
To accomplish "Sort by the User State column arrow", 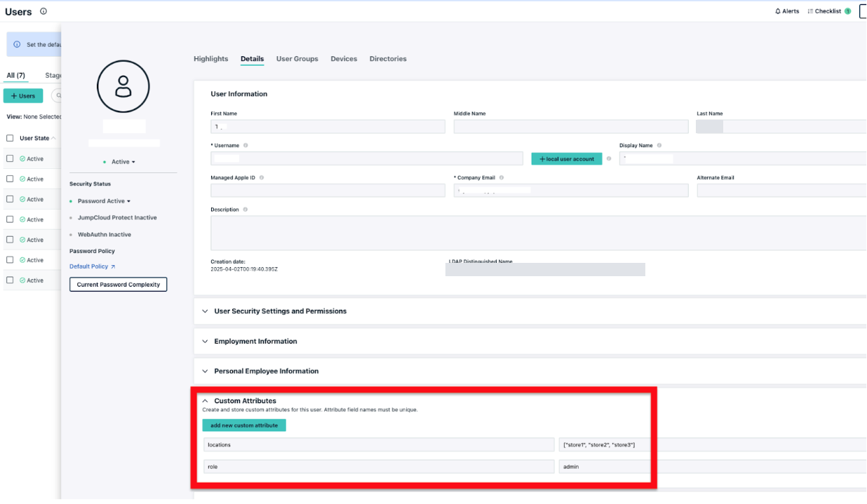I will click(54, 138).
